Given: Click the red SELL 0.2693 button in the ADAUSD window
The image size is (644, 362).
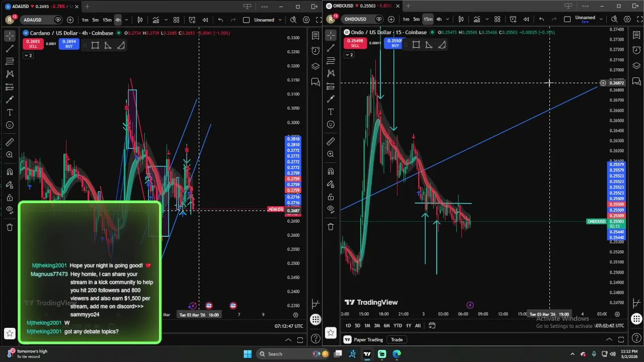Looking at the screenshot, I should 33,44.
